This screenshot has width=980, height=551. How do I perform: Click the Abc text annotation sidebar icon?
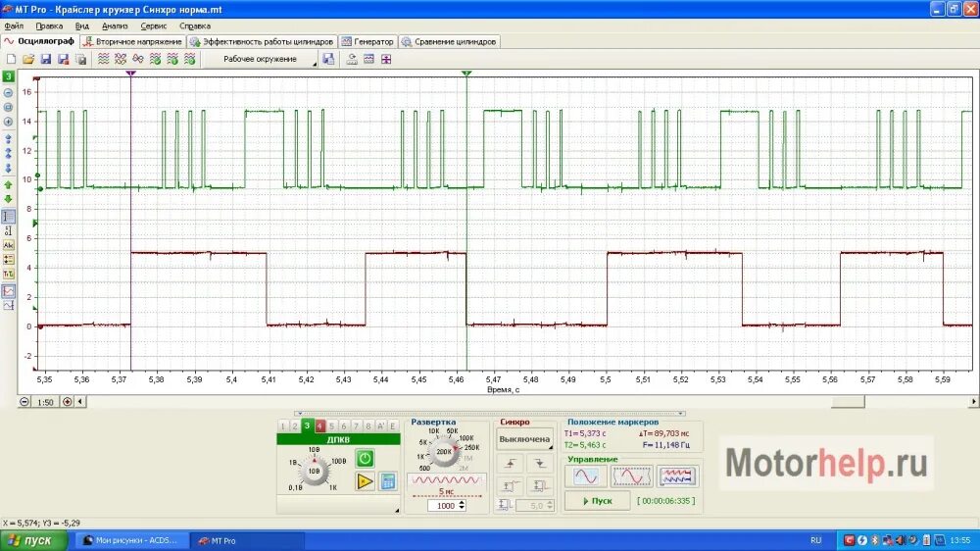coord(8,245)
